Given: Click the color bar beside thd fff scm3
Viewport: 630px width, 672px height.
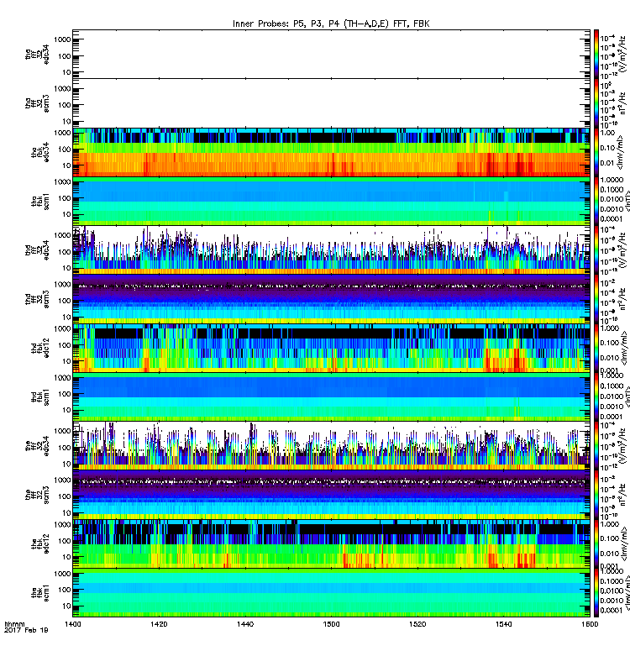Looking at the screenshot, I should 596,299.
